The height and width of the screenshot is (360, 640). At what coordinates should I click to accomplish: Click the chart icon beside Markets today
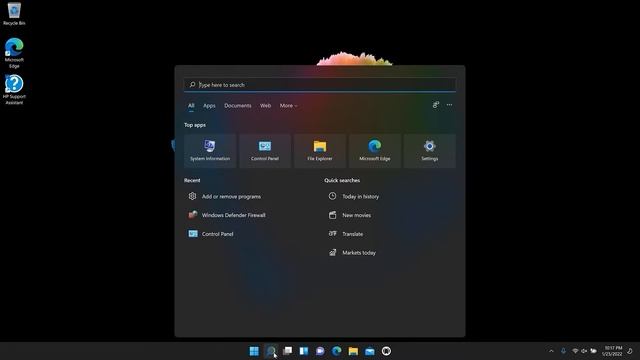333,253
